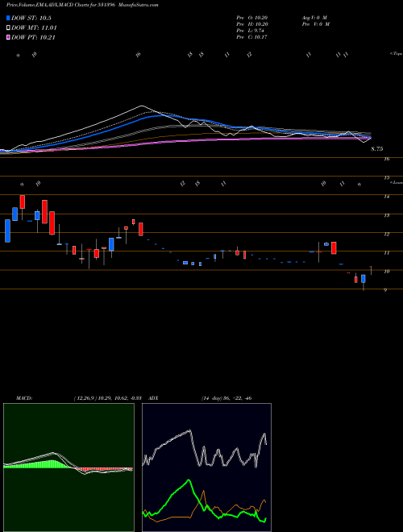Click the 'Pre L: 9.74' value
The image size is (403, 532).
251,31
